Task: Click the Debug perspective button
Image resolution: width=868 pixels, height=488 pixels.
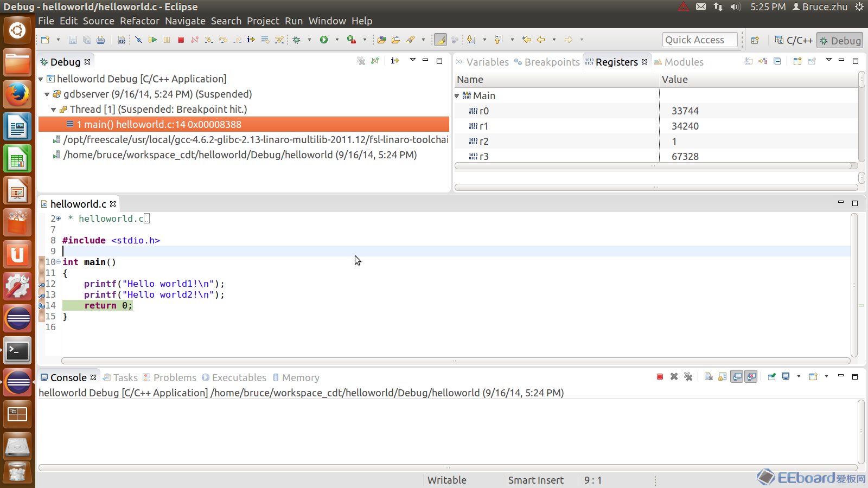Action: pos(840,40)
